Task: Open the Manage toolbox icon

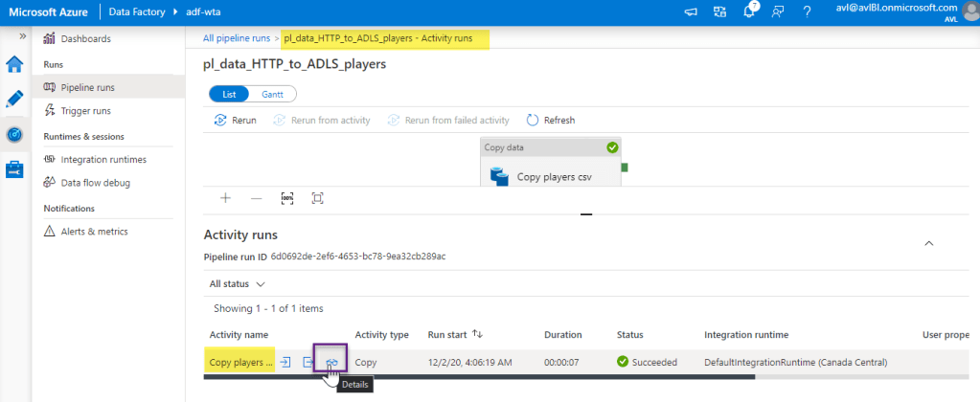Action: coord(14,169)
